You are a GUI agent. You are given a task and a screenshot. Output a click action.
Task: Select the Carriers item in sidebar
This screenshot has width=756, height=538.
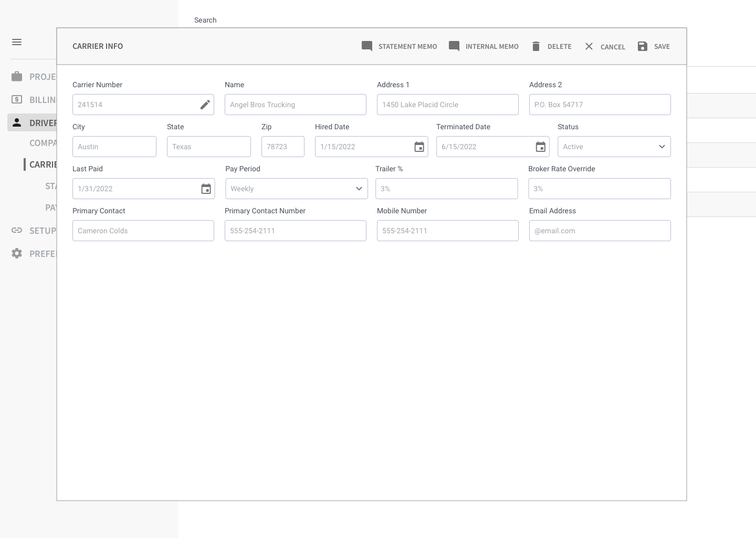[x=43, y=164]
